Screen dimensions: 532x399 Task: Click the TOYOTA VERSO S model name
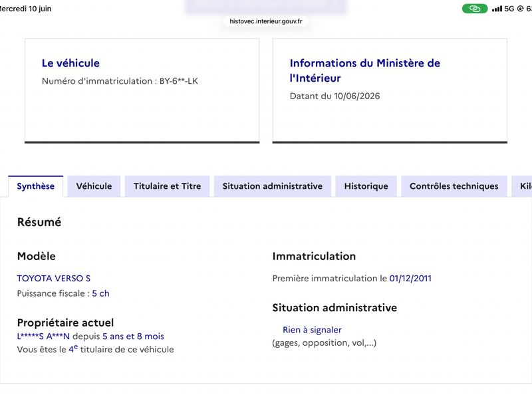[x=54, y=279]
